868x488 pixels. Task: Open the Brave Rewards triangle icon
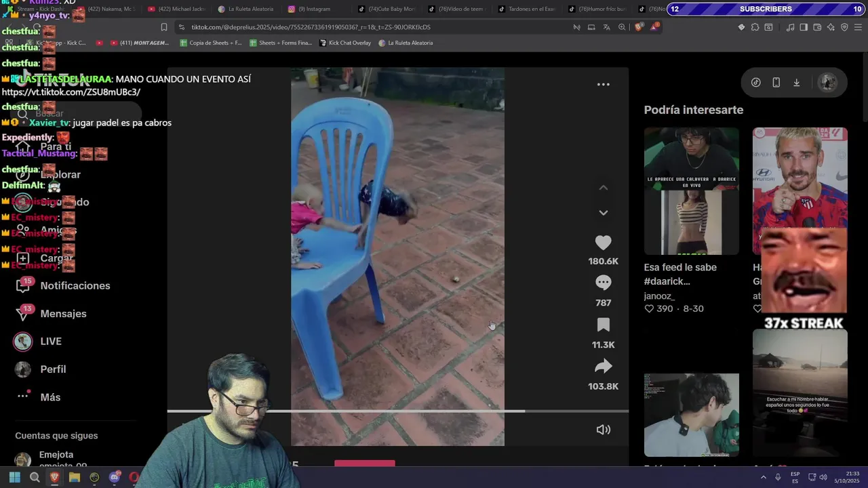tap(654, 27)
